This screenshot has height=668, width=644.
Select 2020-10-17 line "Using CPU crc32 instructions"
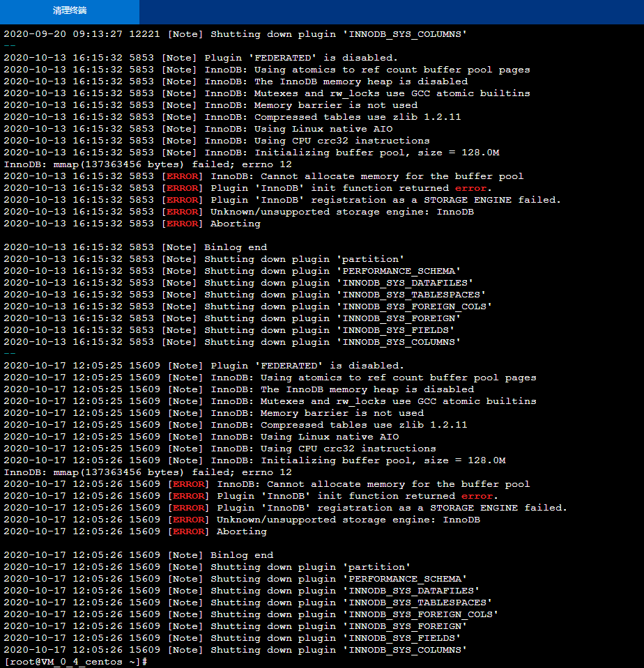click(x=220, y=449)
